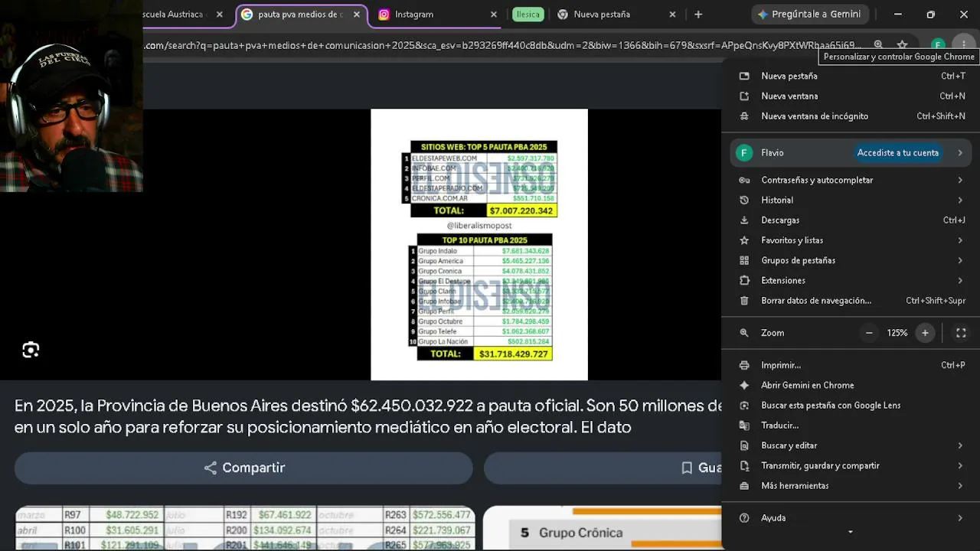The height and width of the screenshot is (551, 980).
Task: Focus the address bar URL field
Action: pos(503,45)
